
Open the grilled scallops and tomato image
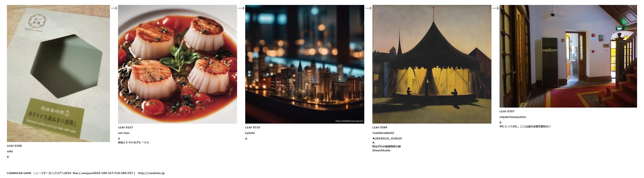point(178,64)
